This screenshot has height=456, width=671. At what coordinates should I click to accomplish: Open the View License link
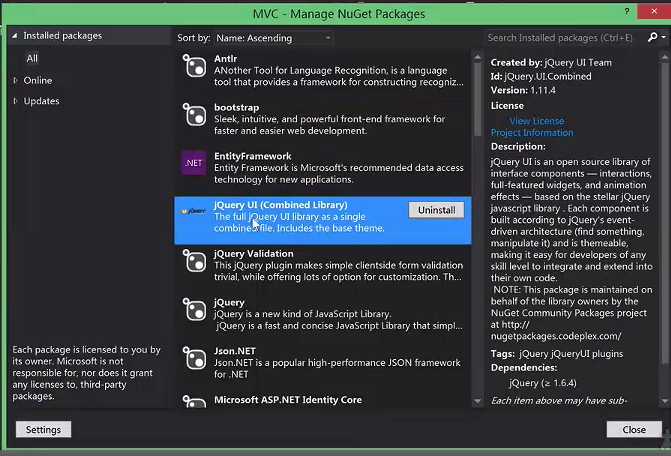pyautogui.click(x=537, y=121)
